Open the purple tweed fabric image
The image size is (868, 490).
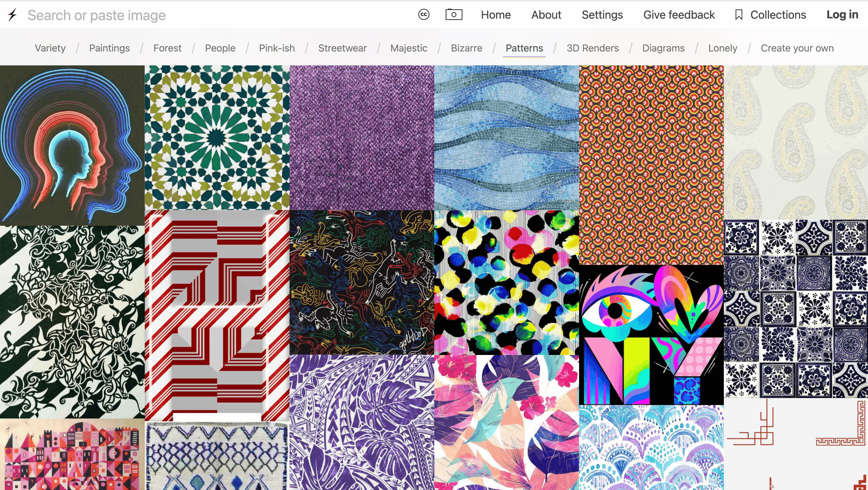click(x=362, y=137)
